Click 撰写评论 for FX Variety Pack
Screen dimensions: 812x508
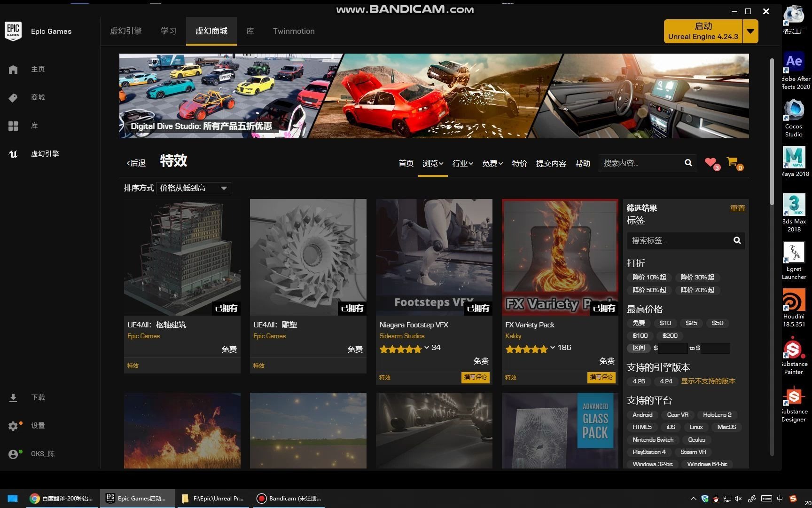[601, 377]
